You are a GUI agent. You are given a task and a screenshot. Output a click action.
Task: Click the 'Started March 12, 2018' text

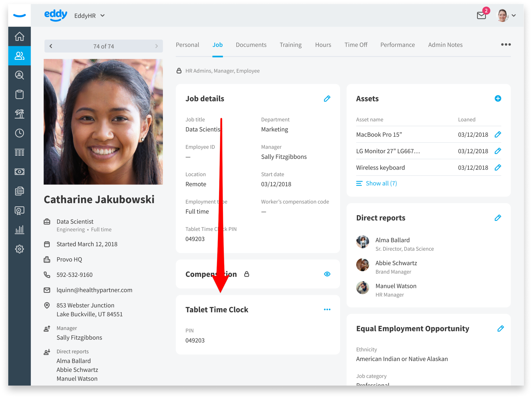pyautogui.click(x=87, y=244)
